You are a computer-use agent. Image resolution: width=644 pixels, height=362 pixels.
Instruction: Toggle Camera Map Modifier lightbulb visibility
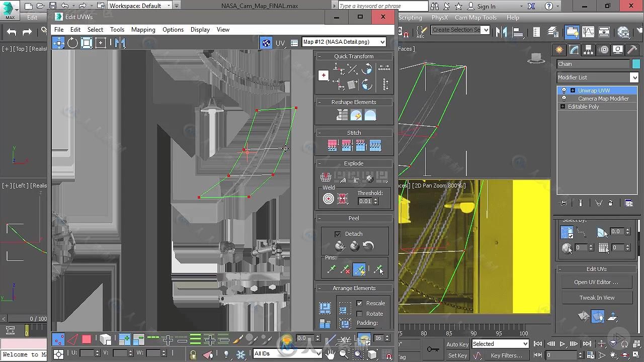(x=563, y=99)
